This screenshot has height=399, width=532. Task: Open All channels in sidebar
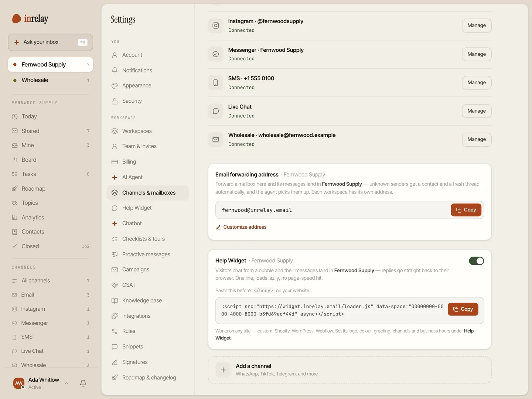point(51,281)
